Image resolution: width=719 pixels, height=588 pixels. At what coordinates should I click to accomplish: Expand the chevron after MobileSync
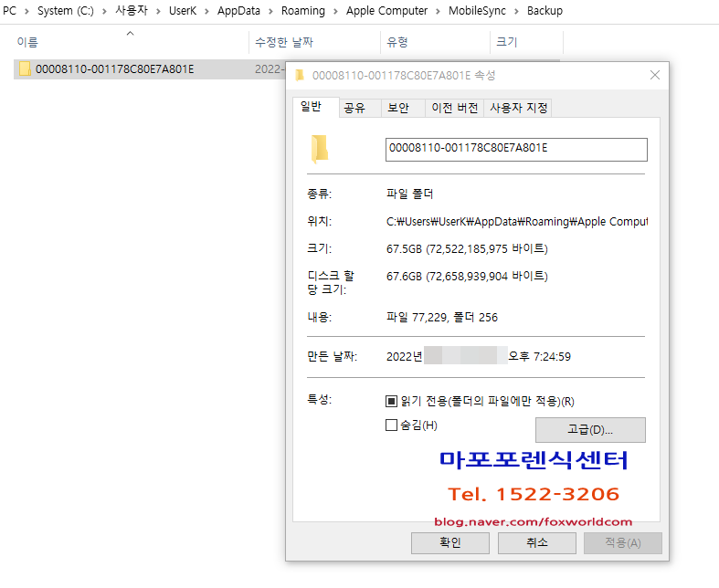pos(517,11)
